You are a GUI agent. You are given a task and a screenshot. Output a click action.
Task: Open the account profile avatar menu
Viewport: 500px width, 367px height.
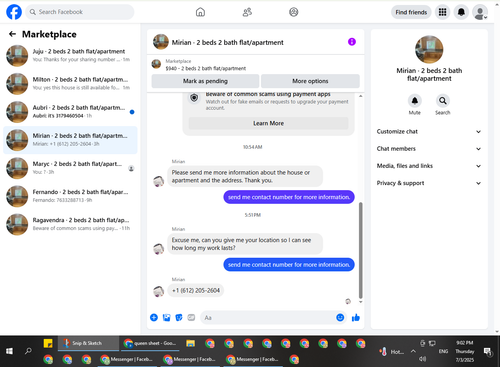(x=480, y=12)
